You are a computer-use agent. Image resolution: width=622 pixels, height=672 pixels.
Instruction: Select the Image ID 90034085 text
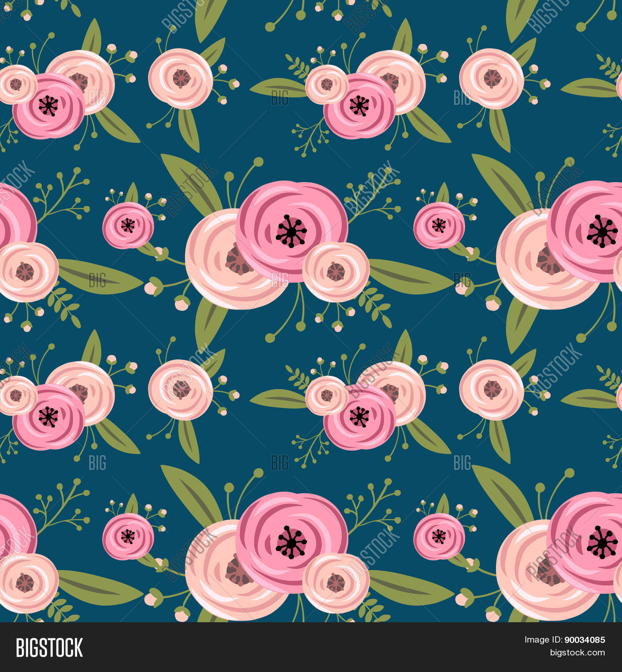pyautogui.click(x=565, y=640)
